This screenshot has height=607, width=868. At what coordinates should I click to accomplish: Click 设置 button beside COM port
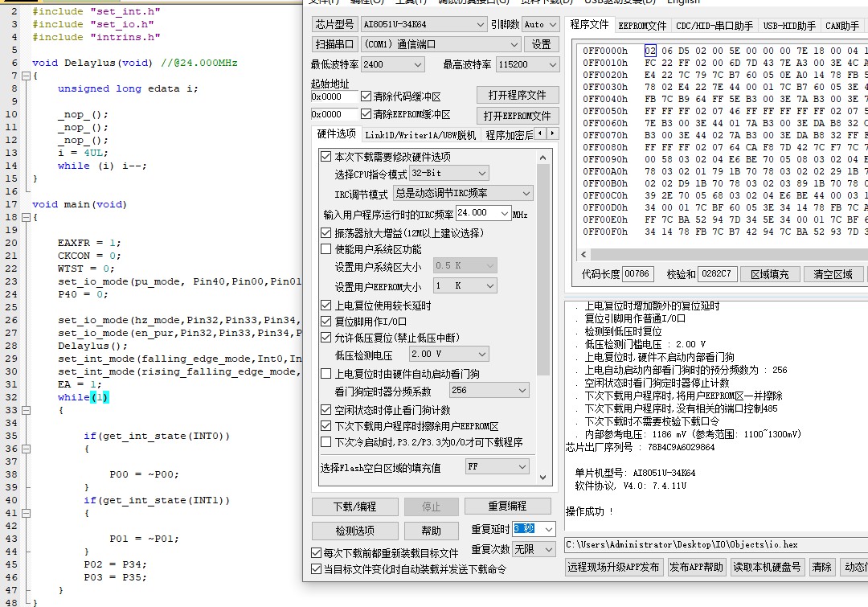(x=542, y=44)
